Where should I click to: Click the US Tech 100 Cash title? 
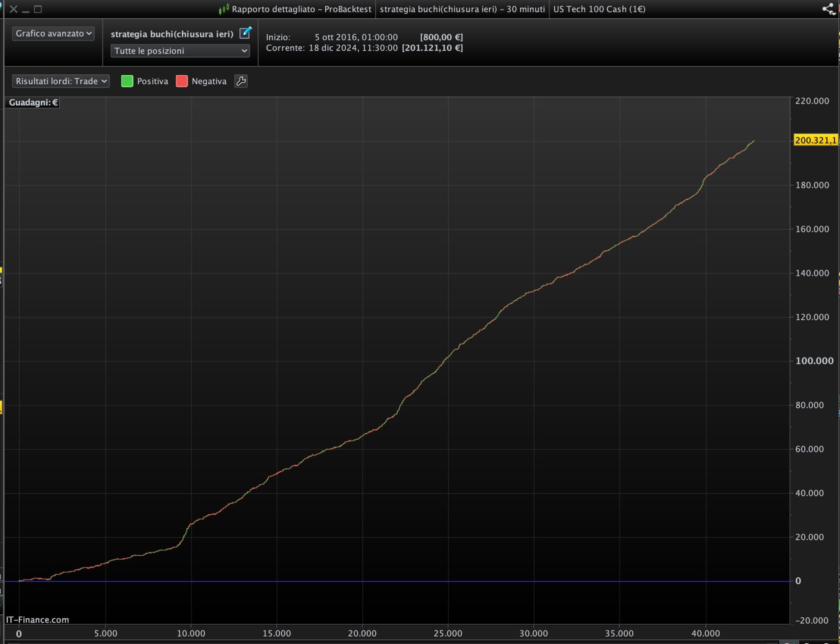coord(599,9)
